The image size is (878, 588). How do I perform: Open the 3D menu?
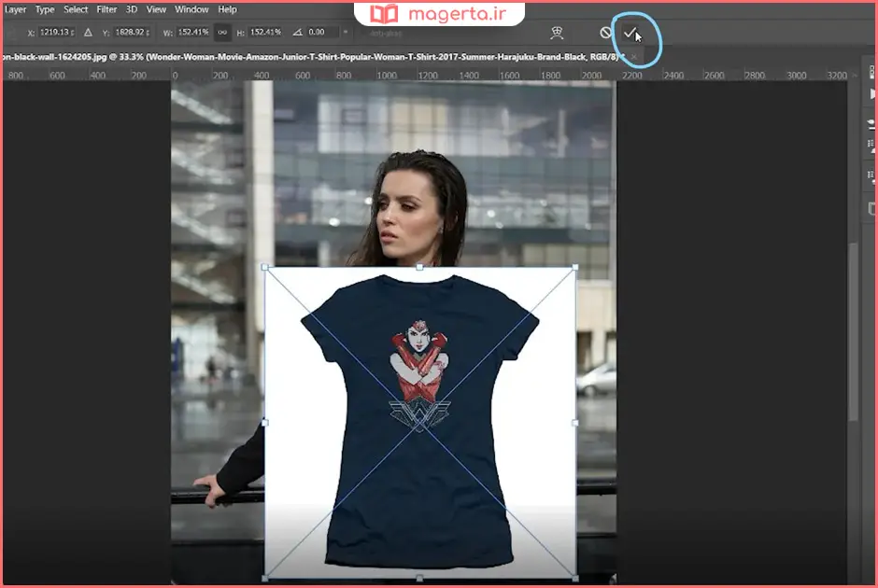click(x=131, y=9)
